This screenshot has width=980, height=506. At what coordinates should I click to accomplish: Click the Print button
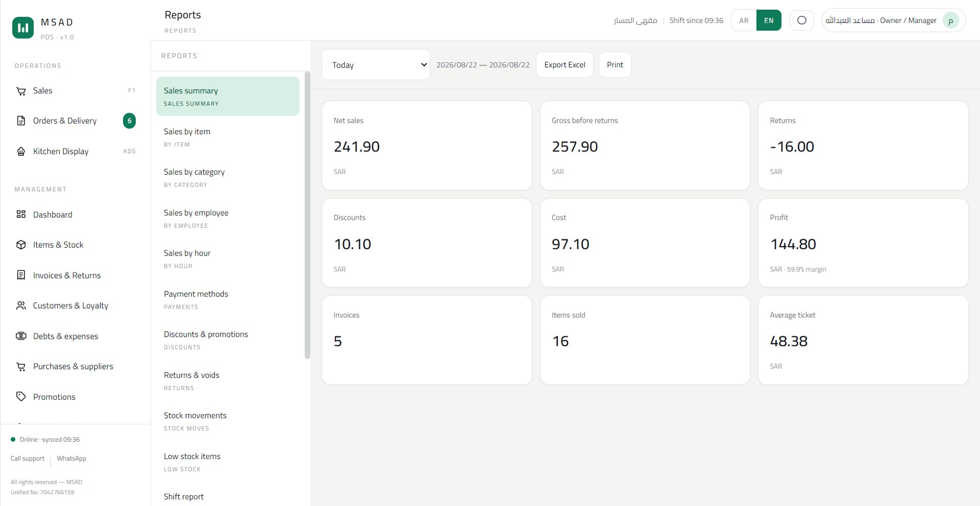point(615,65)
